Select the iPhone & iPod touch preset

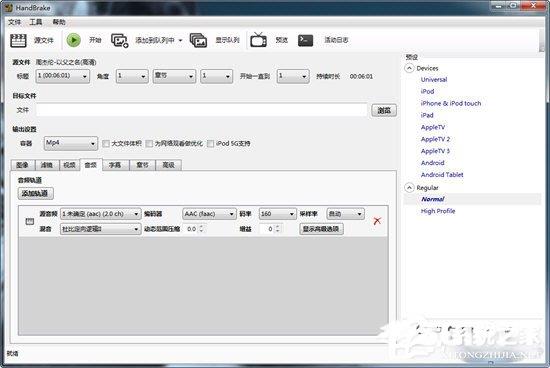pos(451,103)
